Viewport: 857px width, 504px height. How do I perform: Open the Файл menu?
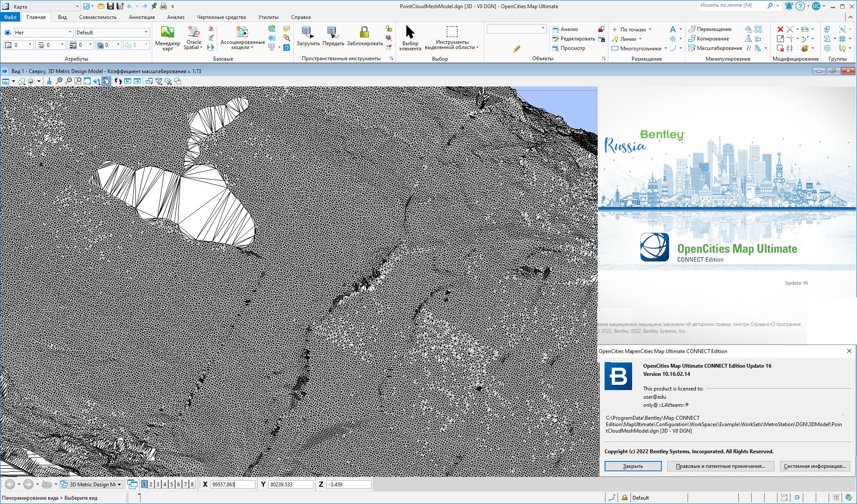click(10, 17)
